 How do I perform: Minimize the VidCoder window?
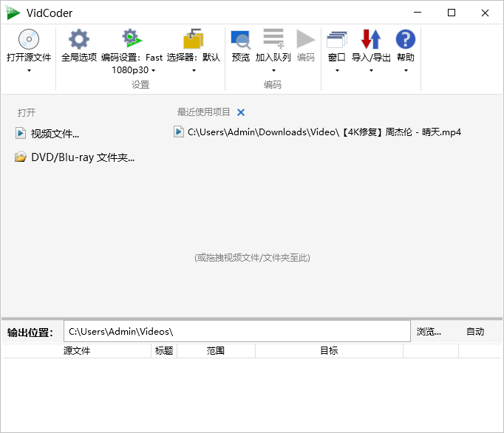coord(418,13)
